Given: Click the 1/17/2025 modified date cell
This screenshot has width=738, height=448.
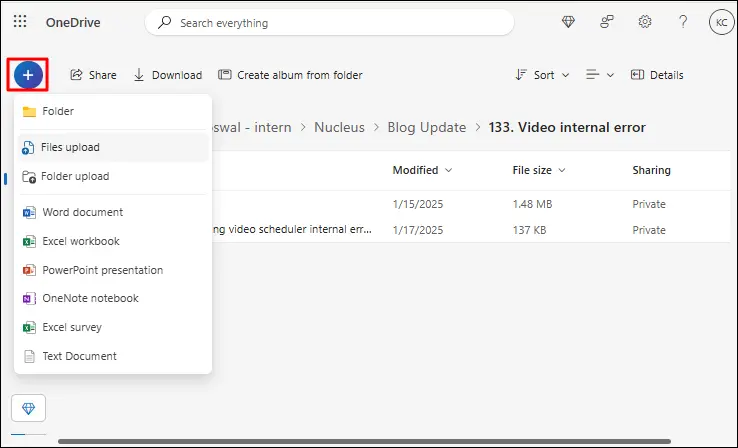Looking at the screenshot, I should click(417, 230).
